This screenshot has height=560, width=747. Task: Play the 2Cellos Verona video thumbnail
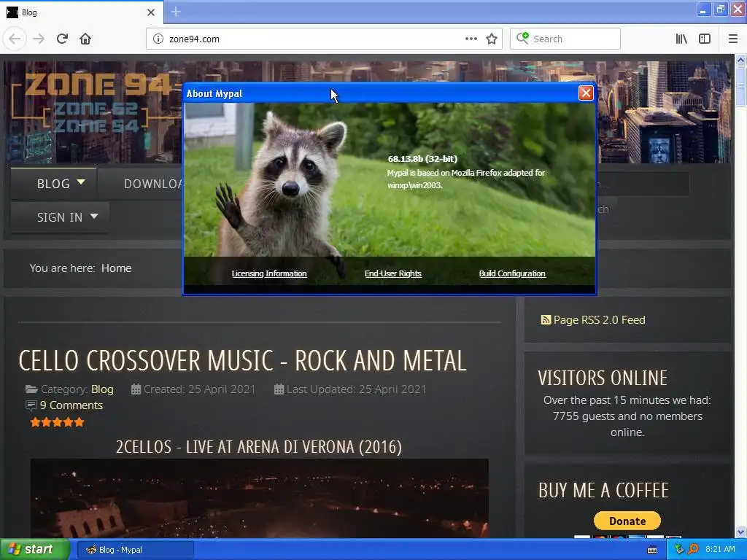pos(260,498)
